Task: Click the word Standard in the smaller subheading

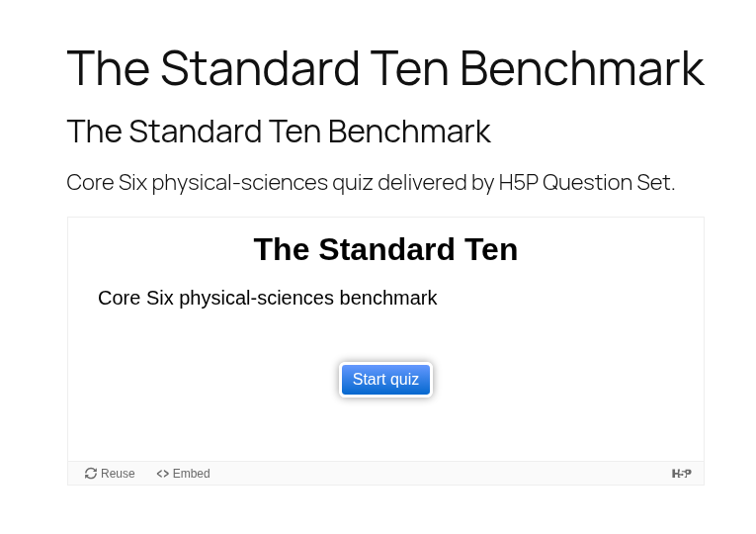Action: click(195, 132)
